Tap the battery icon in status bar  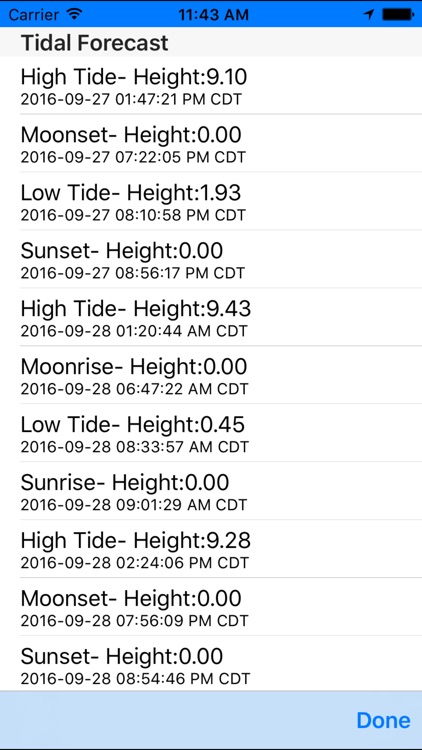[x=398, y=15]
